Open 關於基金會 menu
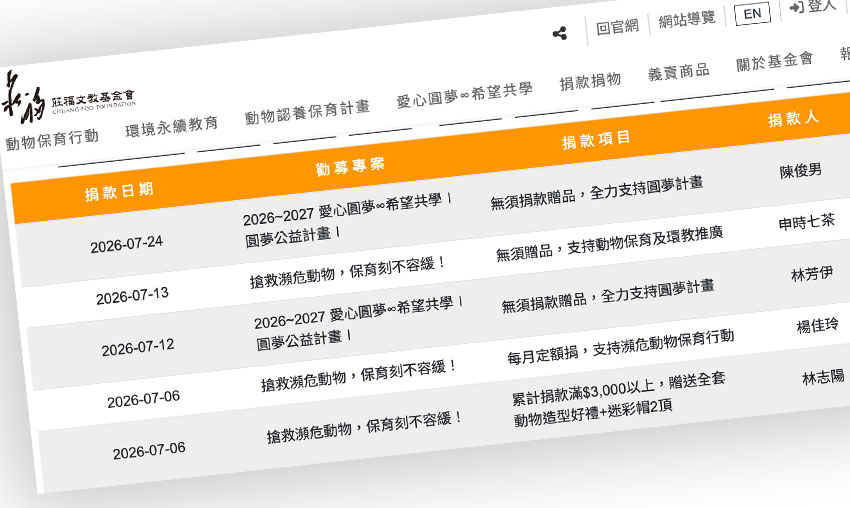850x508 pixels. [x=775, y=61]
